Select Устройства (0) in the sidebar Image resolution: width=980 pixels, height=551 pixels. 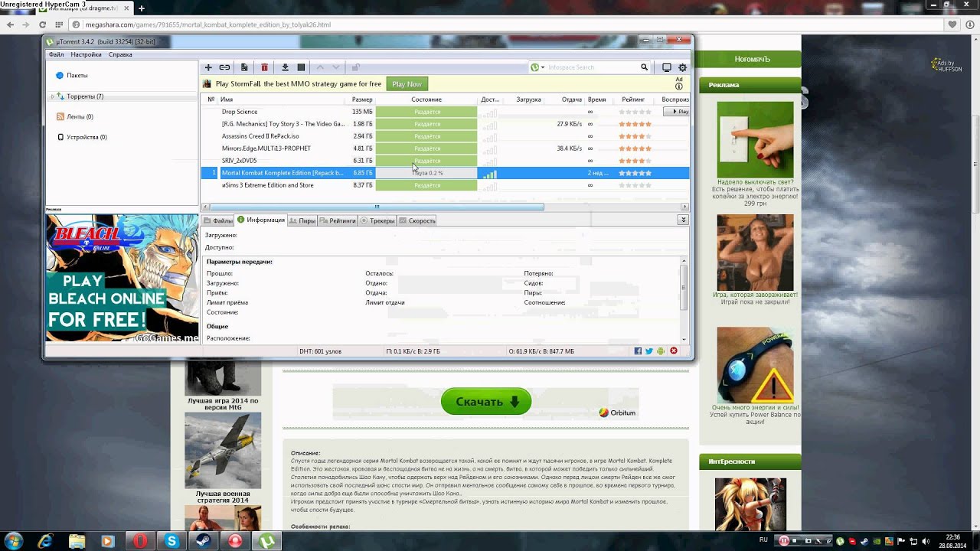pos(87,137)
